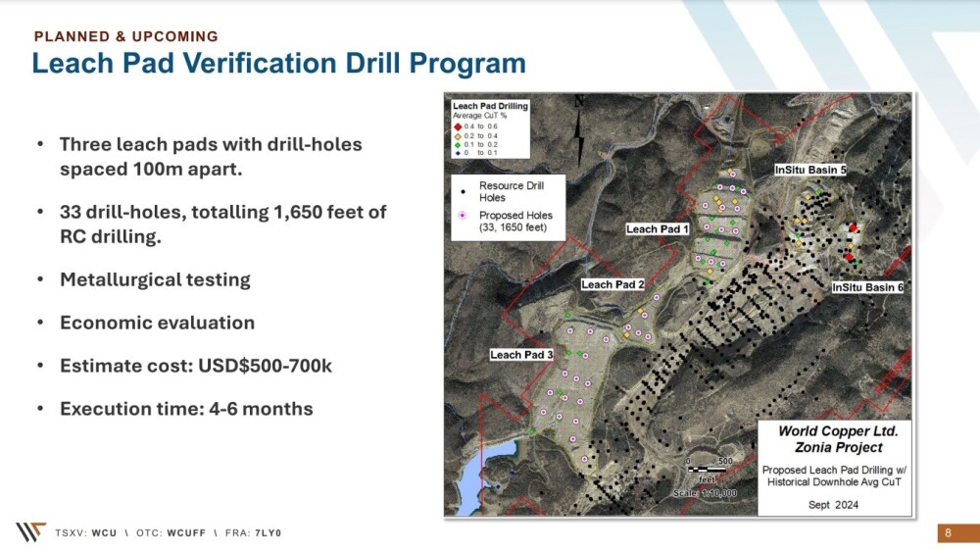This screenshot has width=980, height=551.
Task: Click the InSitu Basin 5 label
Action: click(x=810, y=170)
